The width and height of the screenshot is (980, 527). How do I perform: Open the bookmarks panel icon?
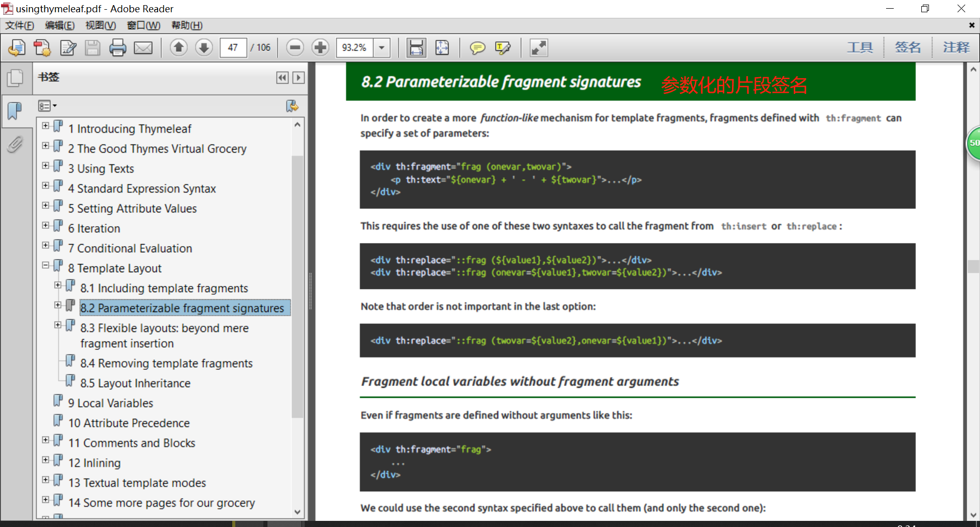15,110
